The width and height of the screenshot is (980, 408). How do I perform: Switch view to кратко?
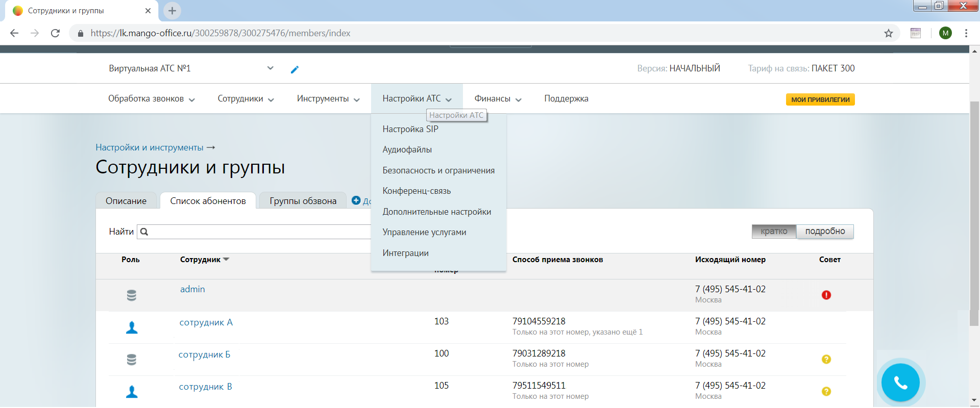tap(774, 231)
